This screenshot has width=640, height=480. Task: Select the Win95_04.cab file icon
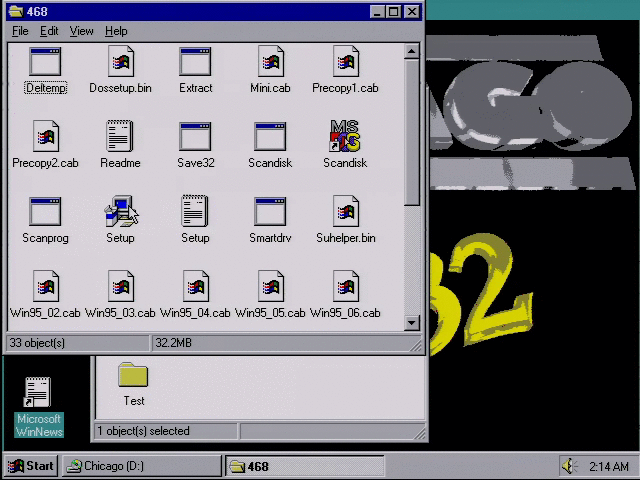[x=196, y=286]
